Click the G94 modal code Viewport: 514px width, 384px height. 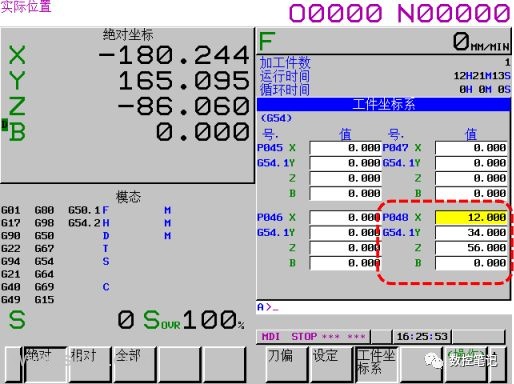click(x=11, y=261)
